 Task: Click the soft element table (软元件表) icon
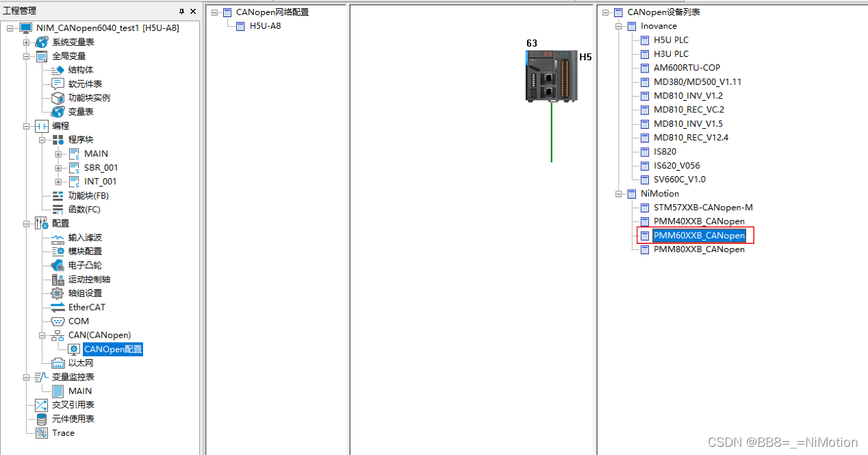(58, 84)
